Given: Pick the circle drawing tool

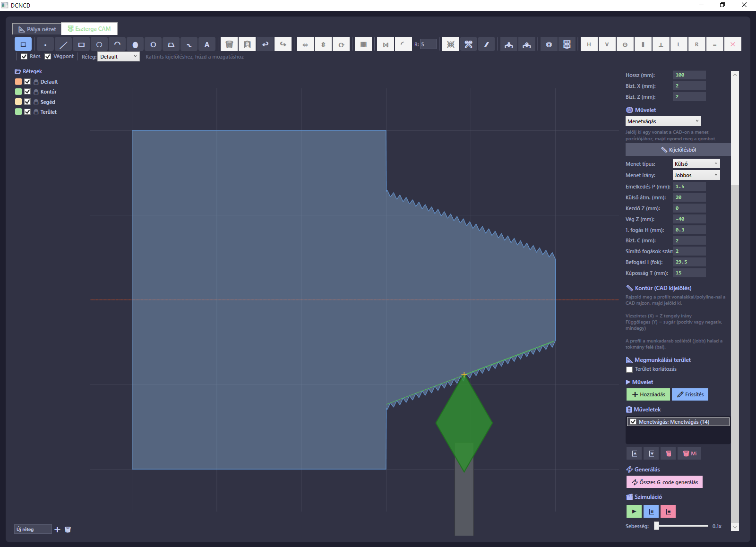Looking at the screenshot, I should 99,44.
